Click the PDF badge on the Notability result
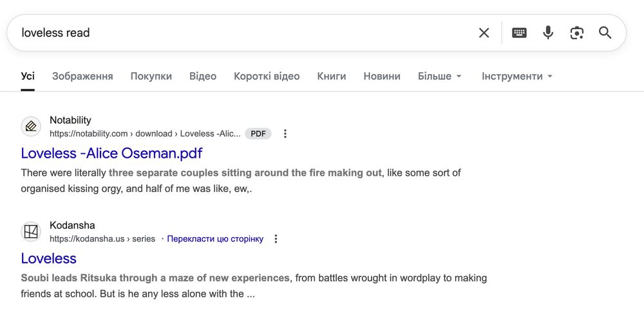 click(258, 133)
